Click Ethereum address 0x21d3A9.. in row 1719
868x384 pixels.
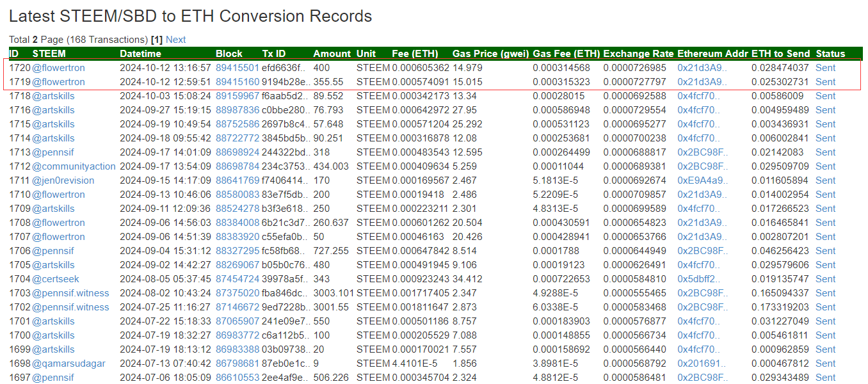point(702,82)
